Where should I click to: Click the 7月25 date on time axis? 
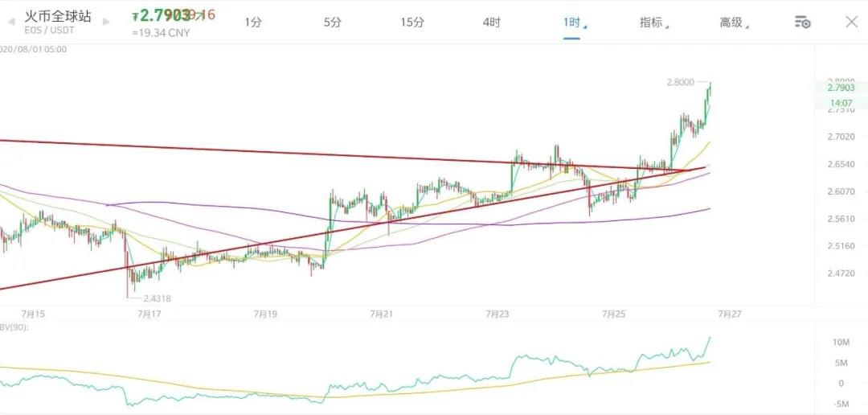pyautogui.click(x=614, y=313)
